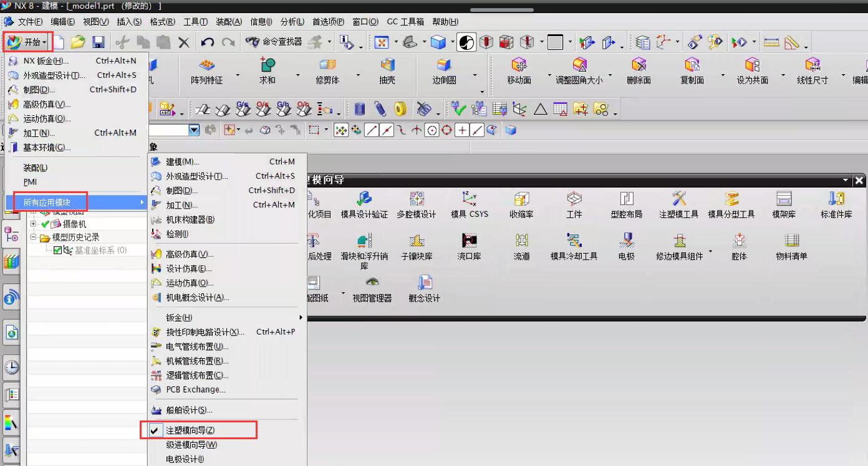Image resolution: width=868 pixels, height=466 pixels.
Task: Expand the 钣金 submenu arrow
Action: pos(301,318)
